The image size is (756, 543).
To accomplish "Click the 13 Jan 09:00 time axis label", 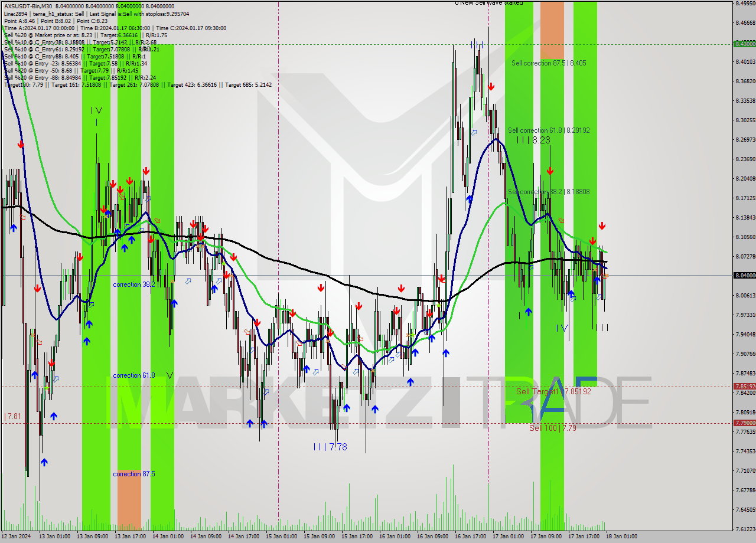I will pos(92,537).
